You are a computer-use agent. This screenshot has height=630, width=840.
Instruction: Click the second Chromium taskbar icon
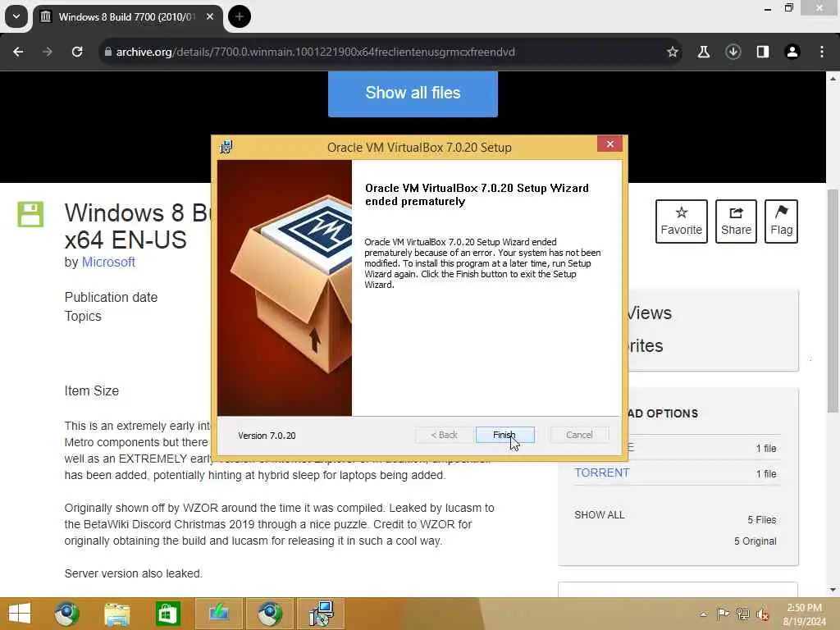click(x=269, y=614)
